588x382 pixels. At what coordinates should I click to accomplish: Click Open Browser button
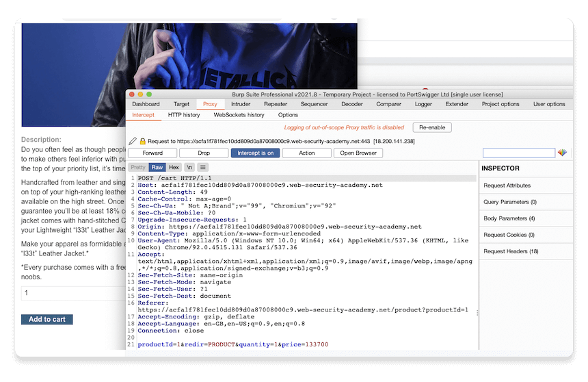pos(358,153)
